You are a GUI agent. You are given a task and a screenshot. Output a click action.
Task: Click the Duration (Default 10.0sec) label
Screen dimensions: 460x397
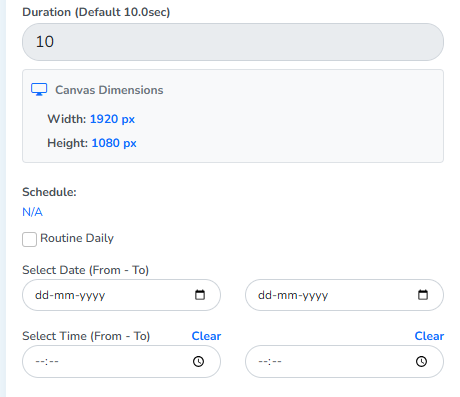pos(96,12)
